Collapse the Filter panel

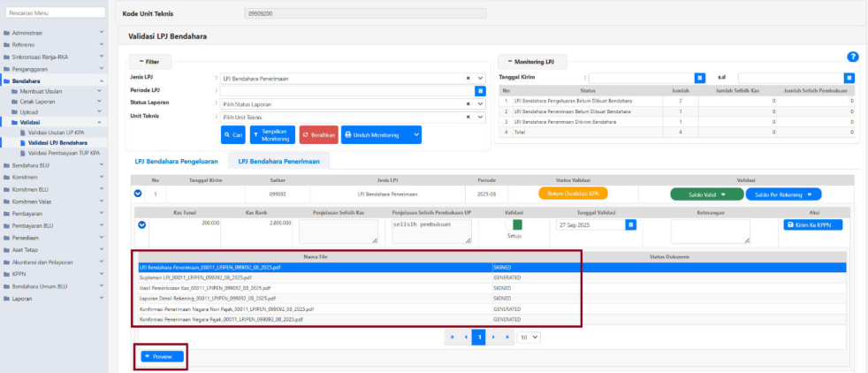pyautogui.click(x=151, y=62)
